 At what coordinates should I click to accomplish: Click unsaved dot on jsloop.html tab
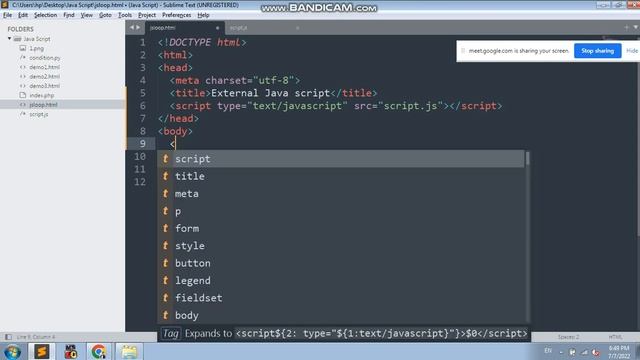click(x=218, y=28)
